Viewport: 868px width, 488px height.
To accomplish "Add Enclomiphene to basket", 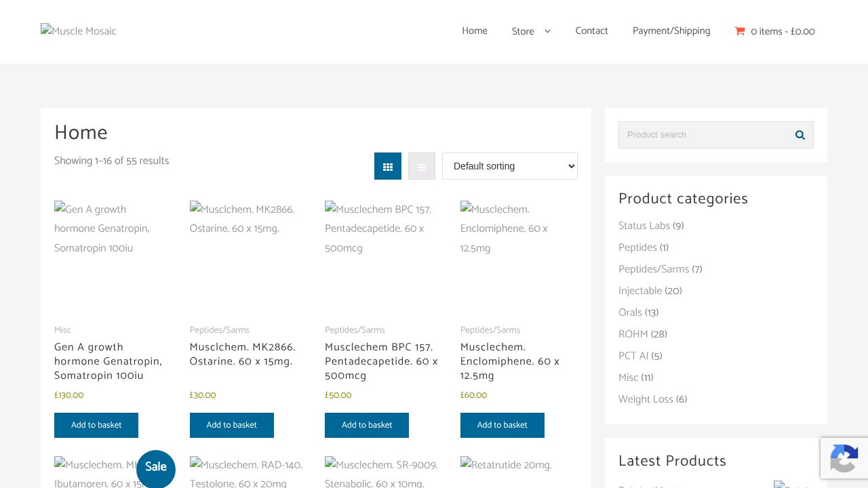I will [502, 426].
